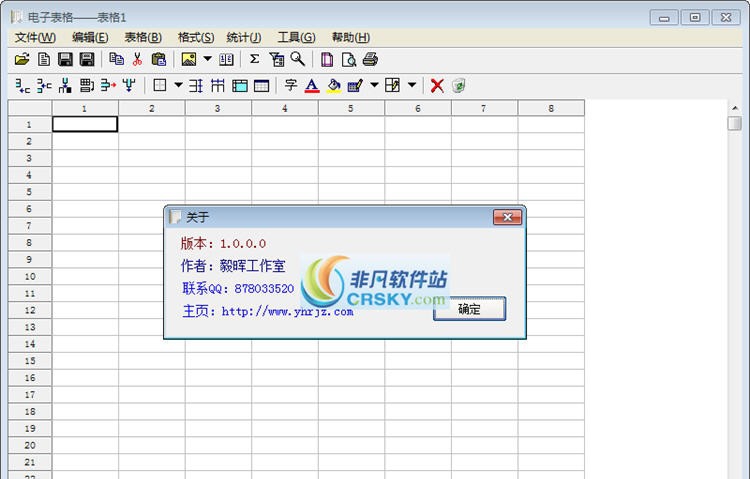The width and height of the screenshot is (750, 479).
Task: Open the 文件(W) menu
Action: pos(35,37)
